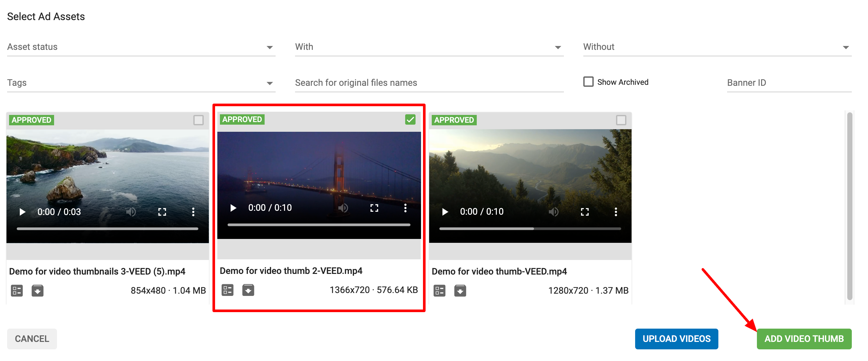Click archive icon for thumb 2-VEED.mp4
868x361 pixels.
(248, 289)
